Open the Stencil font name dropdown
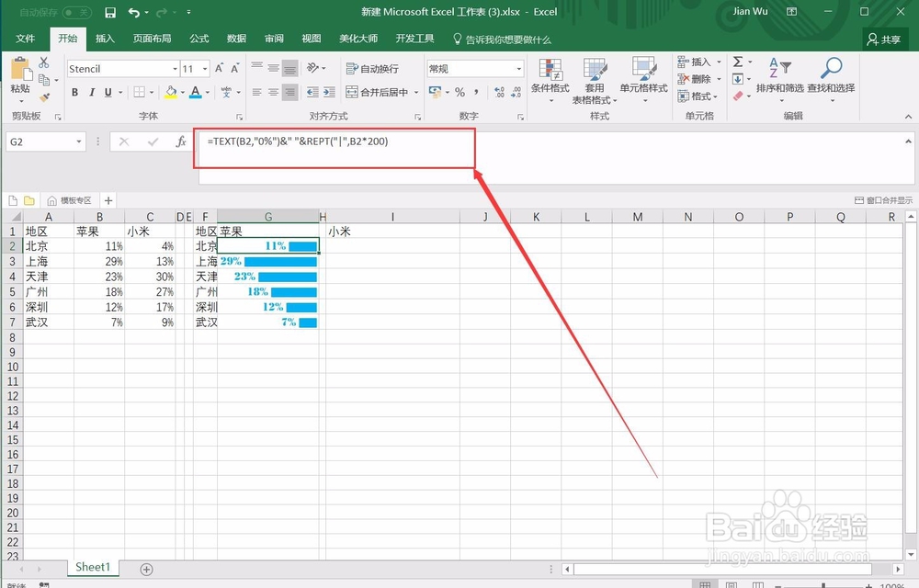Image resolution: width=919 pixels, height=588 pixels. (x=175, y=69)
